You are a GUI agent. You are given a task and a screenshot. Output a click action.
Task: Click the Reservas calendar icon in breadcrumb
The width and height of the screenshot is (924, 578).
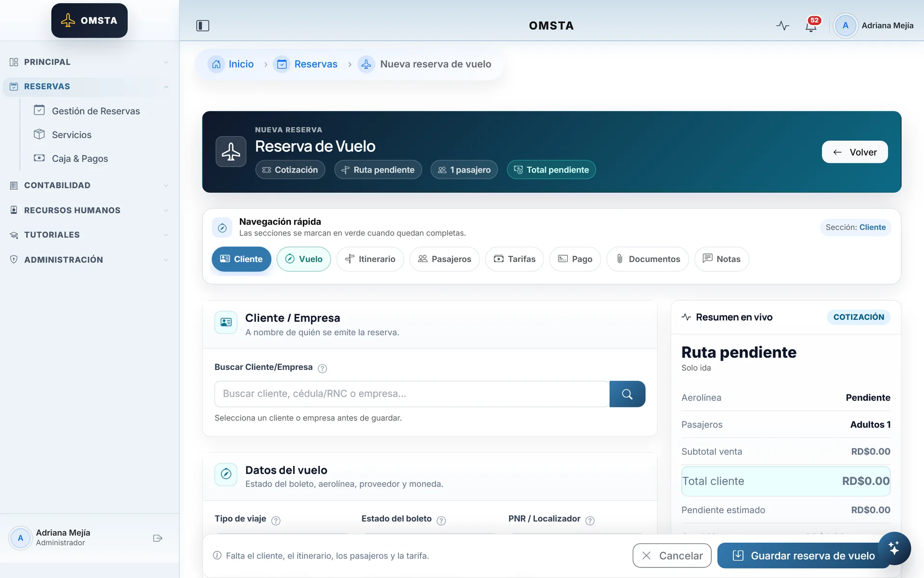[x=282, y=64]
